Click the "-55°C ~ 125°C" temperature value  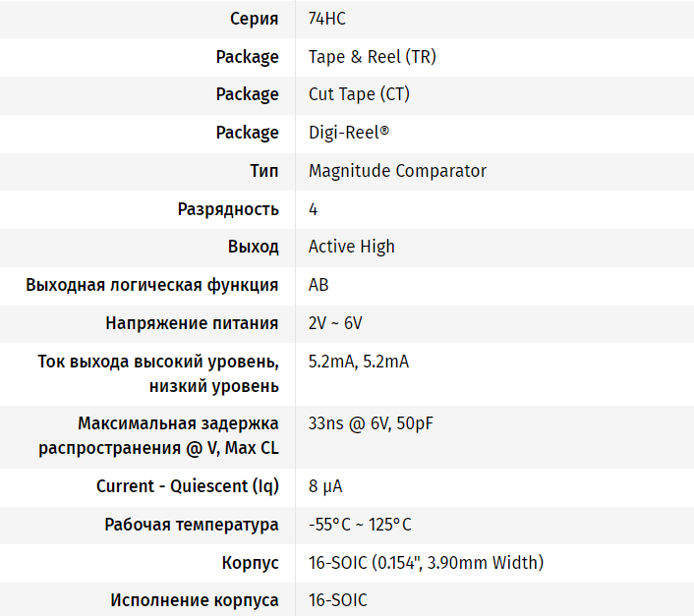(360, 525)
